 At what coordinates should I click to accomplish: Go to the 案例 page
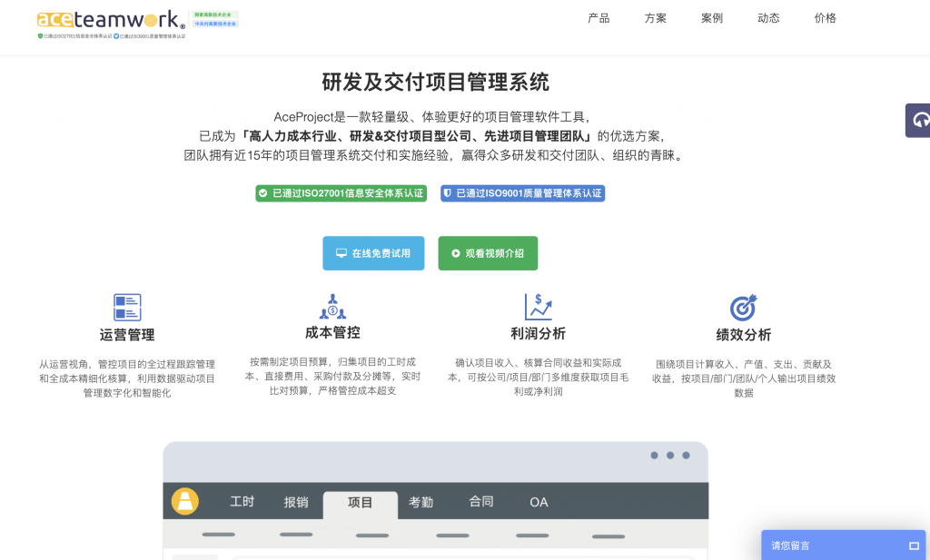click(712, 18)
